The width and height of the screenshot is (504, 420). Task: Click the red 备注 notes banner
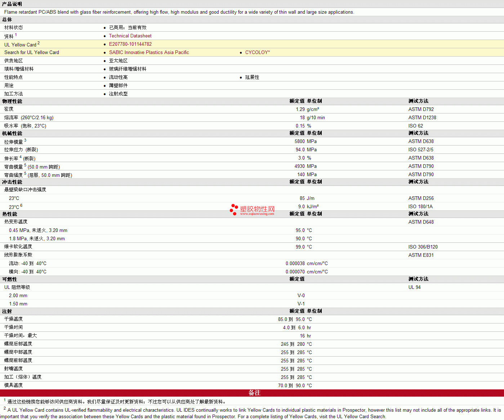(252, 393)
